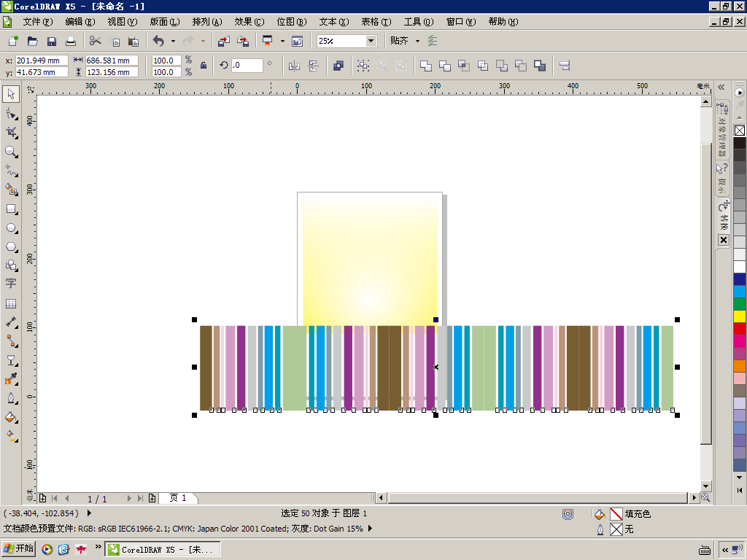Select the Polygon tool

pos(12,247)
